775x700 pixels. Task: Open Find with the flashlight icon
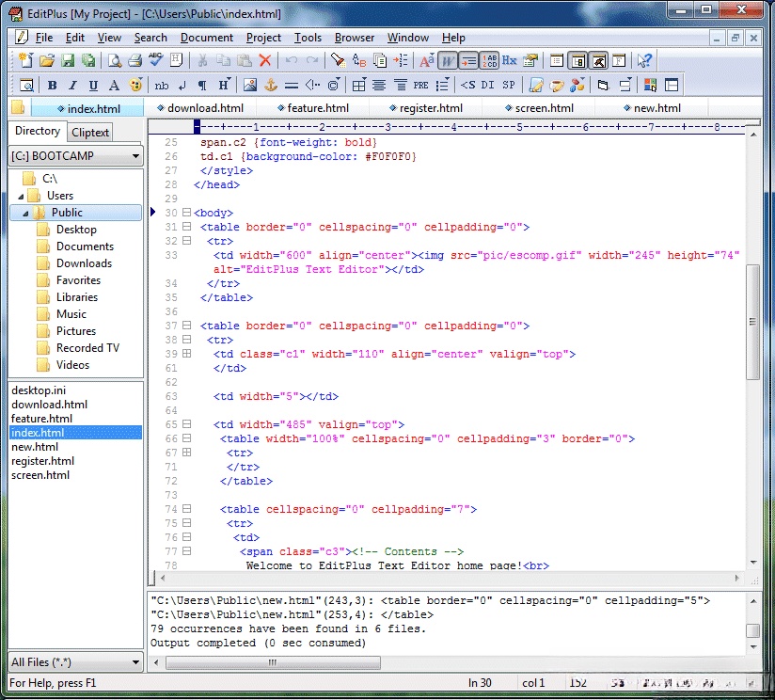coord(338,60)
